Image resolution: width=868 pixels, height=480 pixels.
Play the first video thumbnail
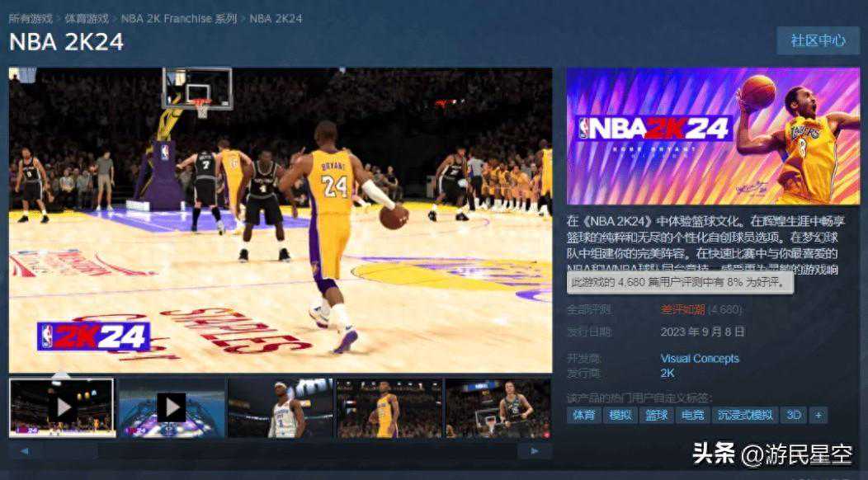click(x=62, y=407)
